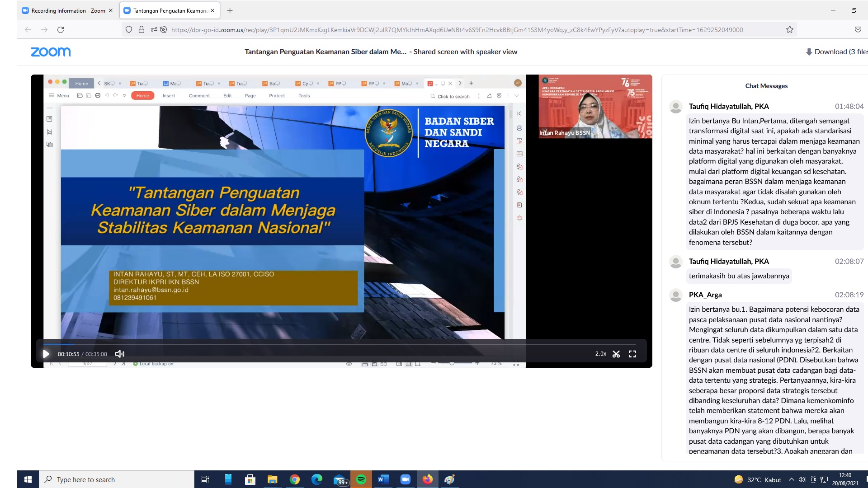The width and height of the screenshot is (868, 488).
Task: Click the open-folder icon in viewer toolbar
Action: pos(80,96)
